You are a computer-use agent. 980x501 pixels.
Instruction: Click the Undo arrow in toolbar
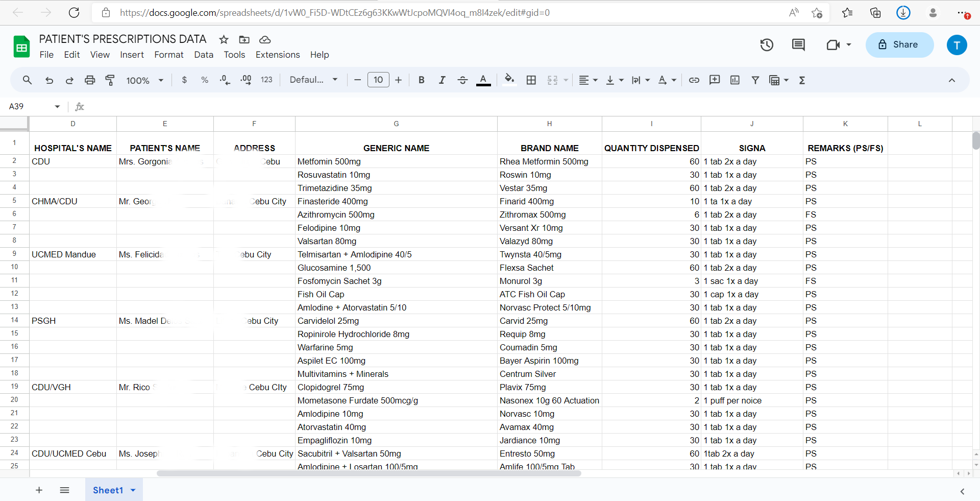click(49, 80)
